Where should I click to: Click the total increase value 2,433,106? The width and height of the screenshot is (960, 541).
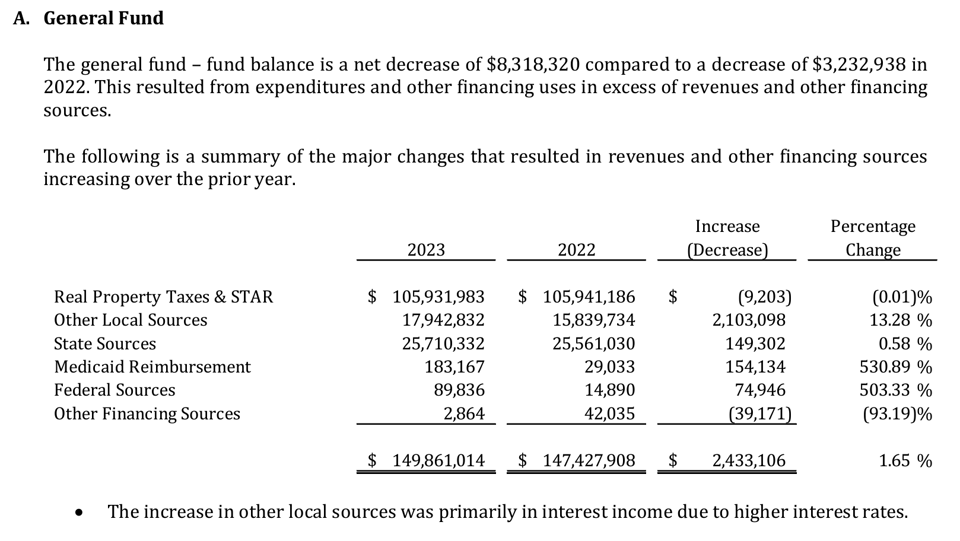coord(748,461)
